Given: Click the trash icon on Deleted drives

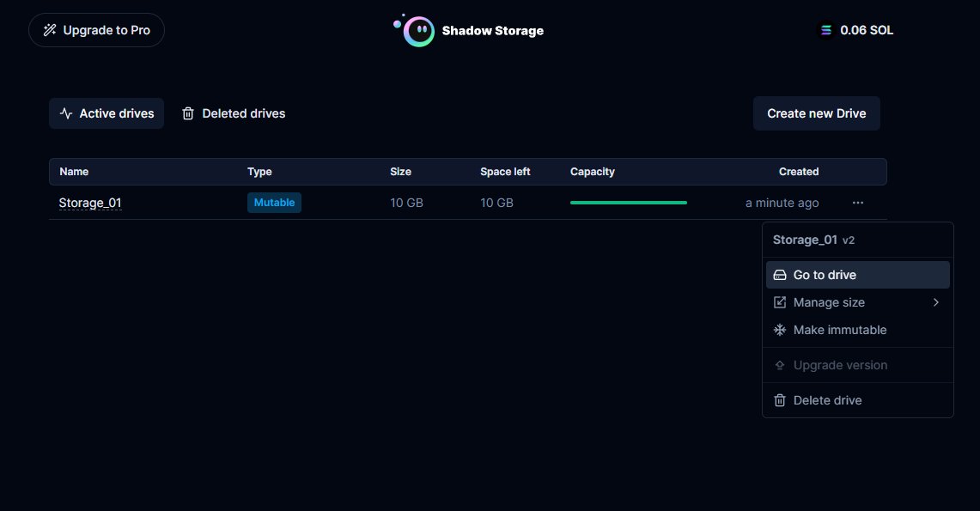Looking at the screenshot, I should coord(187,113).
